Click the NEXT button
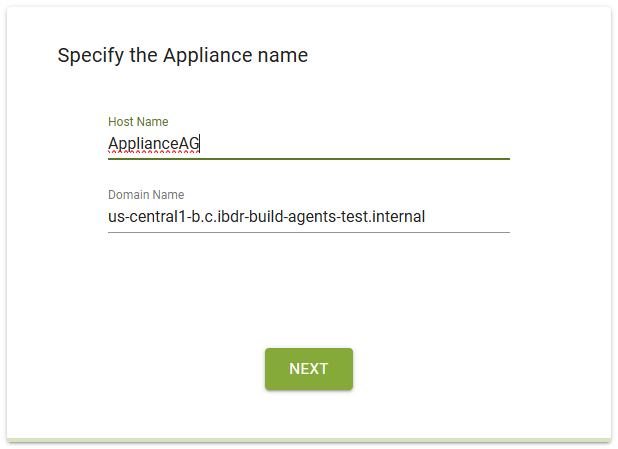Screen dimensions: 618x449 308,368
